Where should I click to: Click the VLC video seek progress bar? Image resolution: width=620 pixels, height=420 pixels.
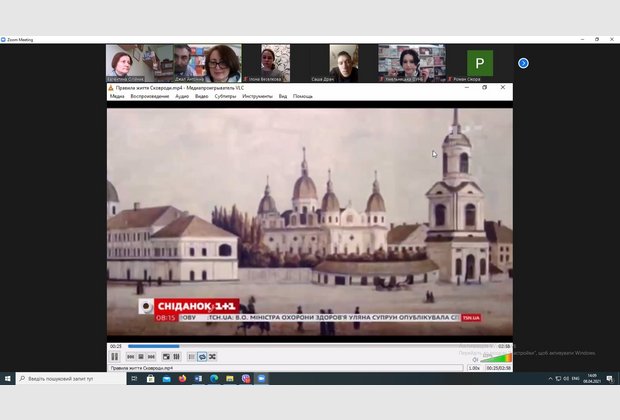(300, 347)
